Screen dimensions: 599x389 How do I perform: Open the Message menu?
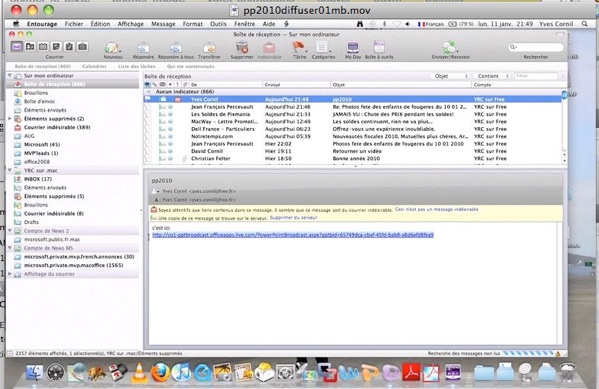tap(163, 24)
